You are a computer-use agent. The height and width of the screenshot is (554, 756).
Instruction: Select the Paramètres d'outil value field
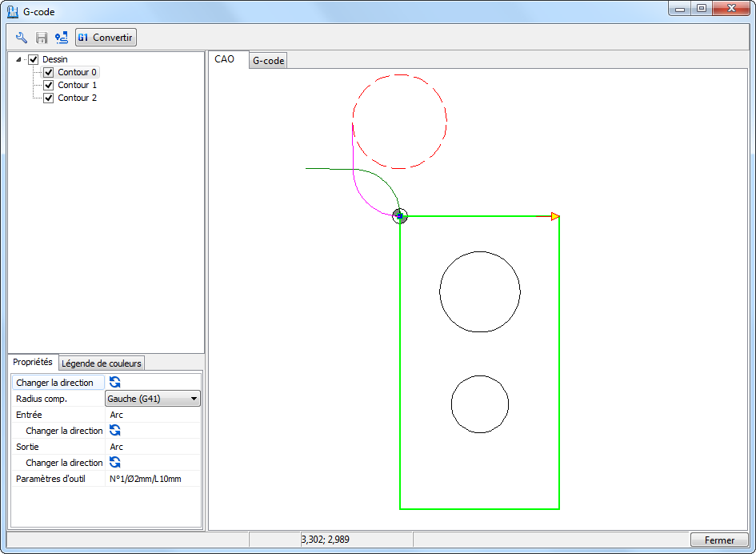pos(152,479)
